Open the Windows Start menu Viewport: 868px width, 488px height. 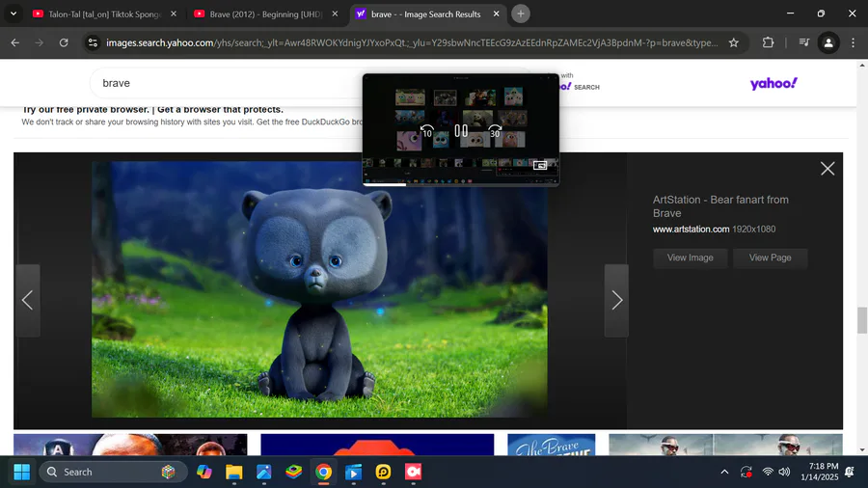21,472
